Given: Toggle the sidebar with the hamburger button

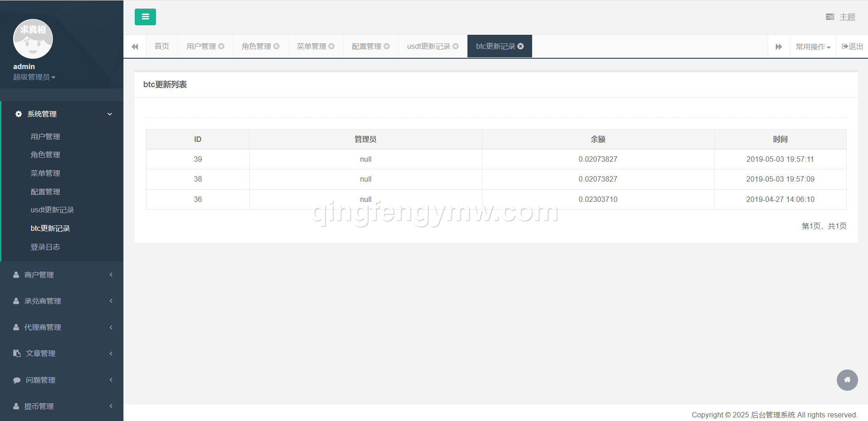Looking at the screenshot, I should 145,17.
